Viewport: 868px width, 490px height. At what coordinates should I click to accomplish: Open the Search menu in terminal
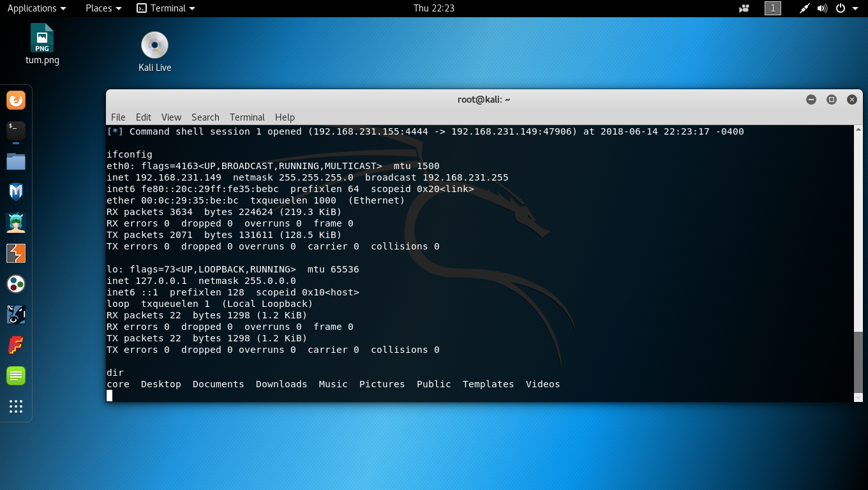click(206, 117)
